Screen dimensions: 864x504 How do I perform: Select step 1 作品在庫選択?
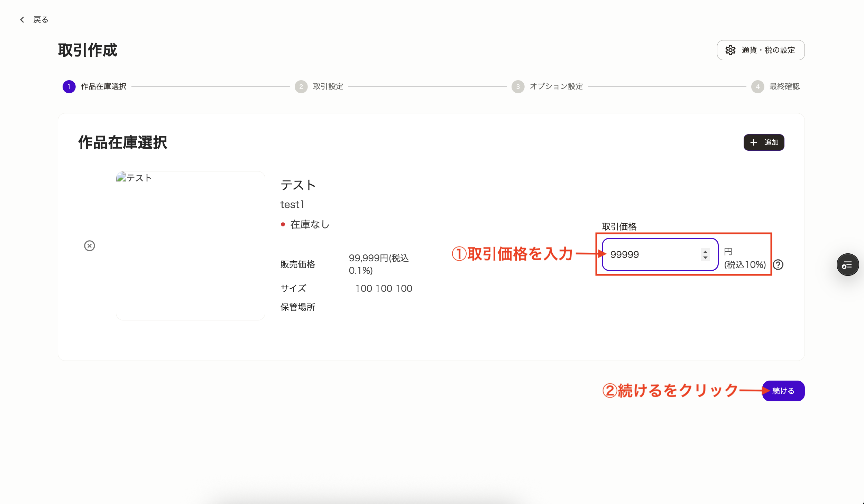tap(94, 86)
